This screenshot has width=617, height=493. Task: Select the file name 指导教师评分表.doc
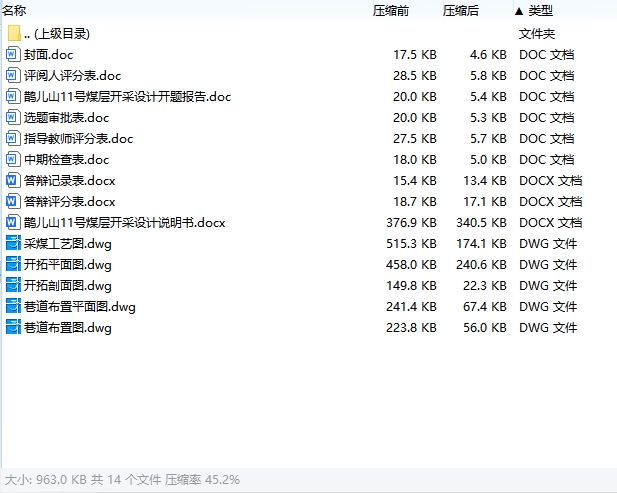point(78,138)
